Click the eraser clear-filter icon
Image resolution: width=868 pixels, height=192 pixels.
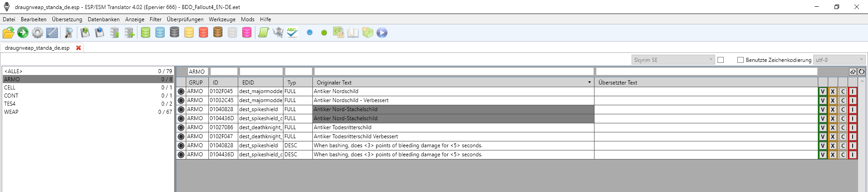pos(853,71)
